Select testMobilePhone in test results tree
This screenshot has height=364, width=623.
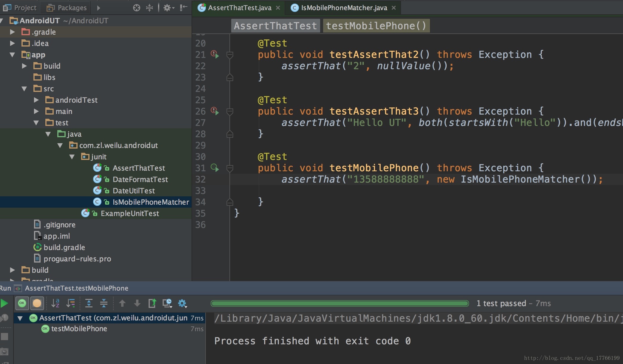[79, 329]
